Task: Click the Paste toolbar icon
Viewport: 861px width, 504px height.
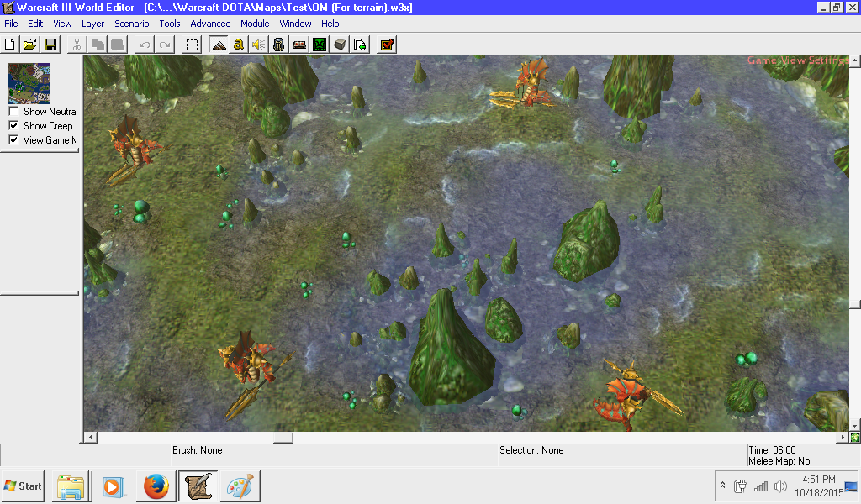Action: click(118, 45)
